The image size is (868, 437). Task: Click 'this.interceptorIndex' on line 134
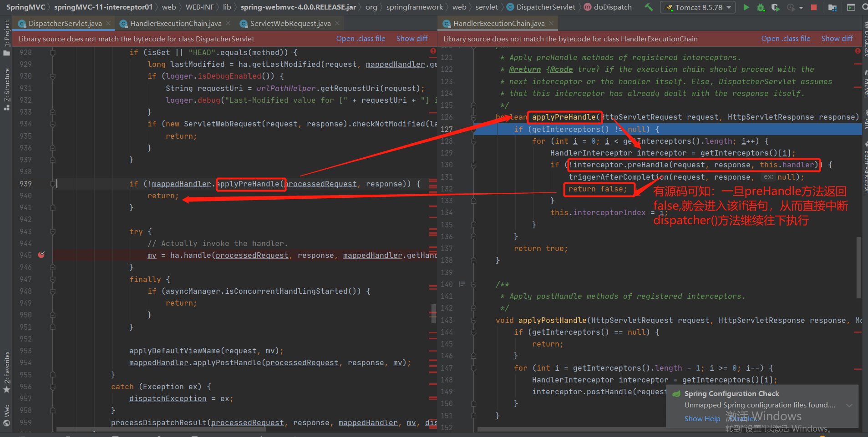click(598, 212)
